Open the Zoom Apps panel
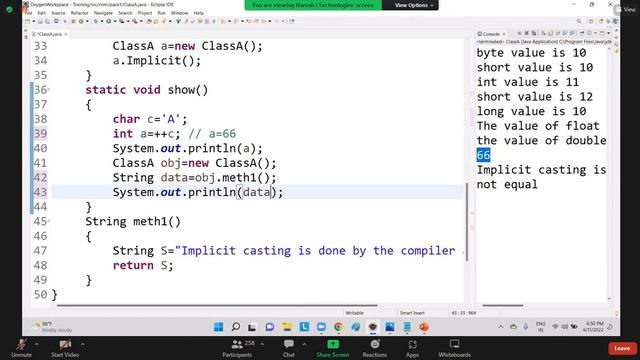The image size is (640, 360). [x=412, y=348]
